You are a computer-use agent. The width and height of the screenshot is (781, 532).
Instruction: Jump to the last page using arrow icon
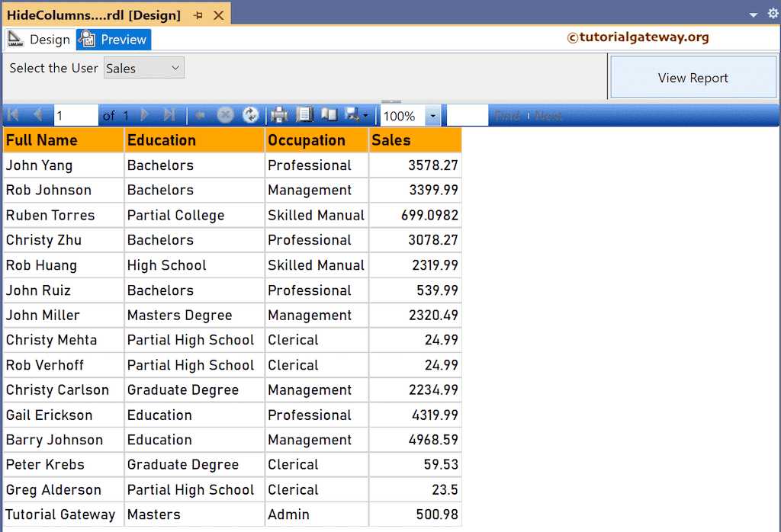[169, 114]
